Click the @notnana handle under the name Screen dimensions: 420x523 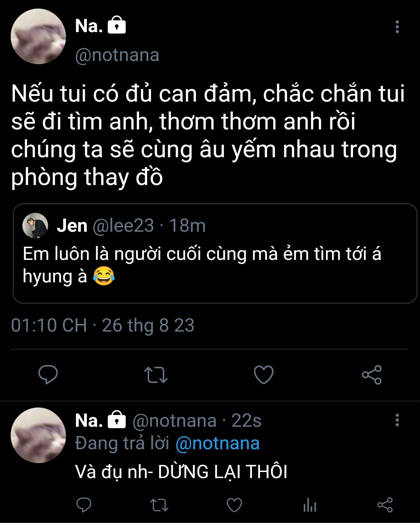tap(117, 55)
